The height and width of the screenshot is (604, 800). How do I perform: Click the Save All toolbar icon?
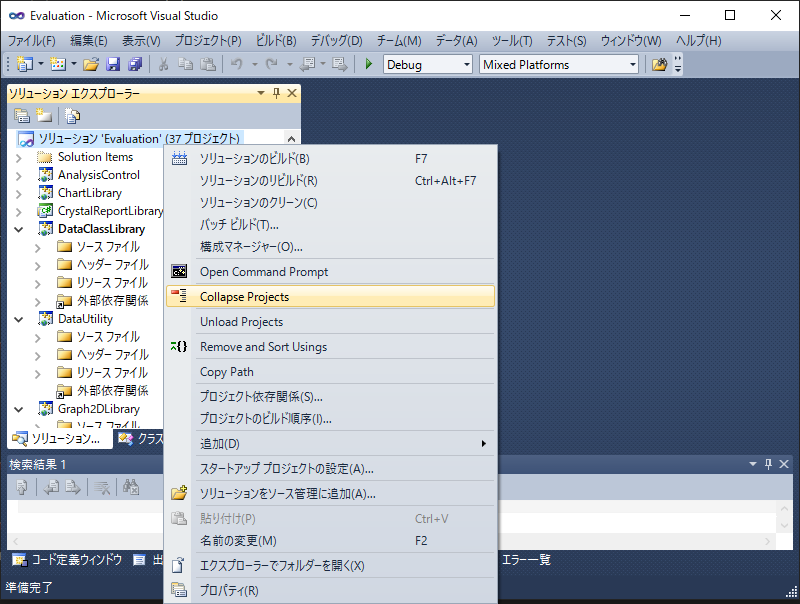point(135,64)
